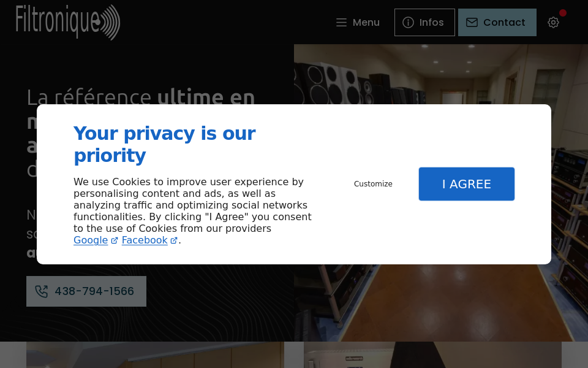Open the Contact button in the header
The width and height of the screenshot is (588, 368).
(x=497, y=22)
